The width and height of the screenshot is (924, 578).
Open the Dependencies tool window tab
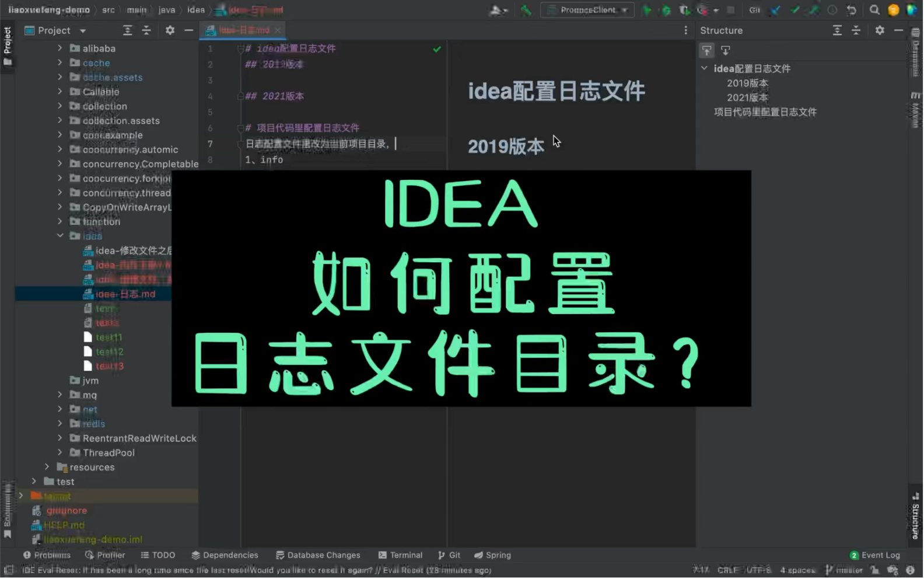(225, 555)
